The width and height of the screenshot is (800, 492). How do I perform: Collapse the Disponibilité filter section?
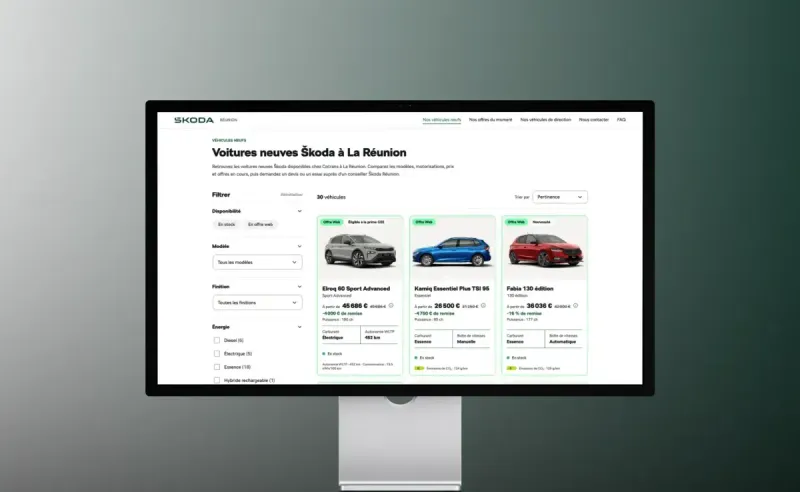[x=299, y=211]
